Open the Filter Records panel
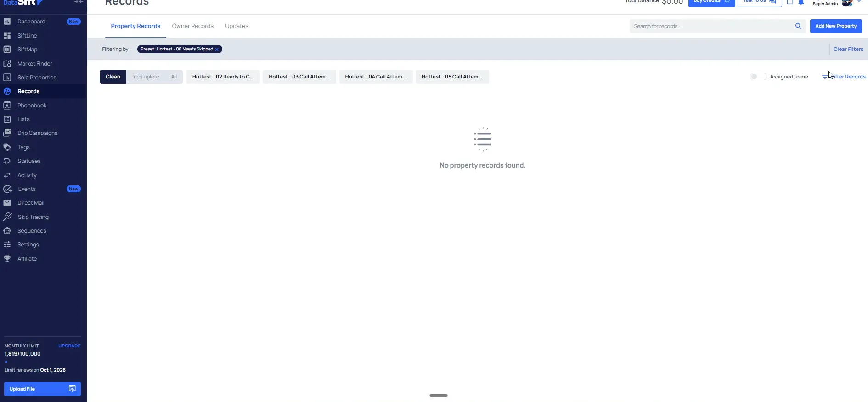The image size is (868, 402). 844,77
